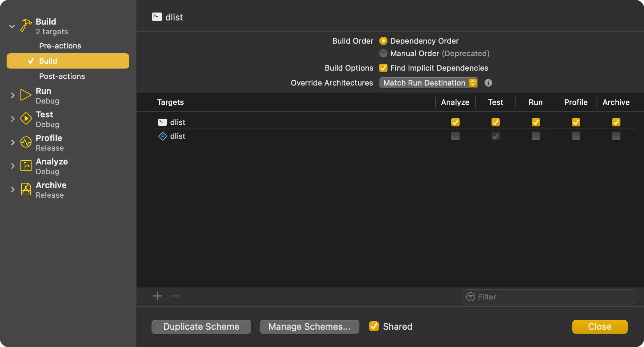The image size is (644, 347).
Task: Select the Run play icon
Action: 25,95
